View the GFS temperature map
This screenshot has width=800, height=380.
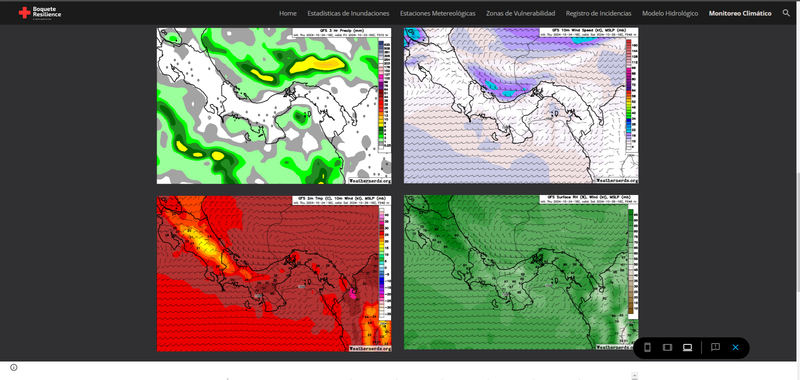tap(274, 273)
